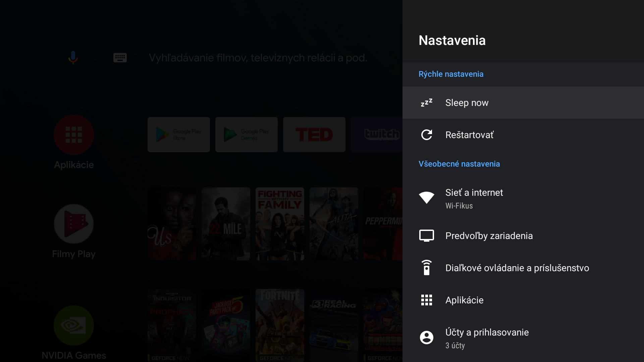The width and height of the screenshot is (644, 362).
Task: Select Reštartovať from quick settings
Action: [x=523, y=135]
